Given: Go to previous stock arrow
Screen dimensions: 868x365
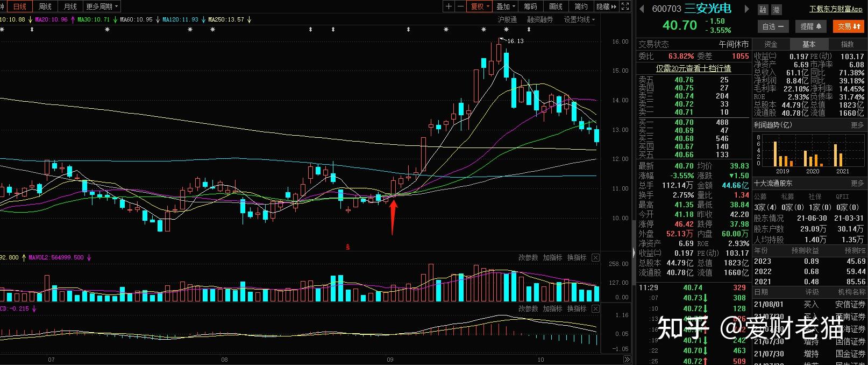Looking at the screenshot, I should point(642,9).
